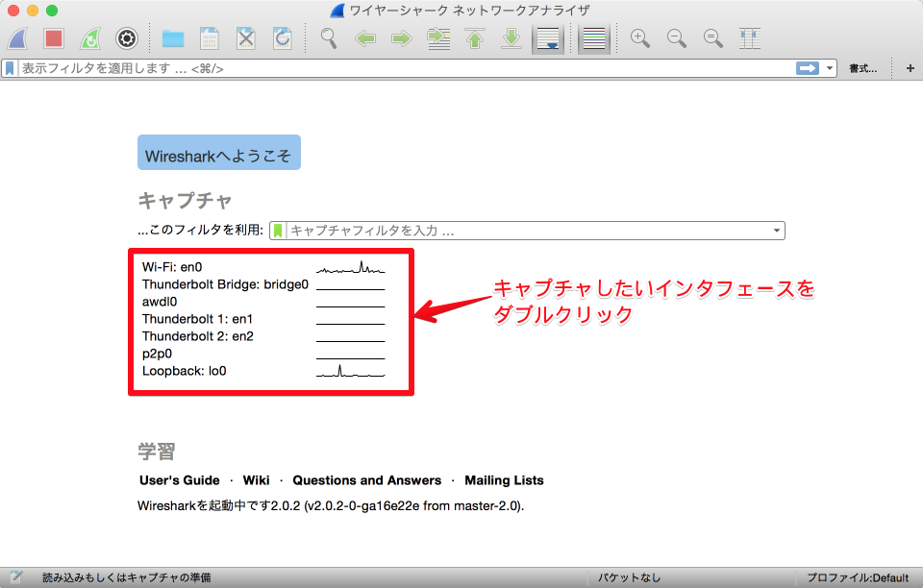Focus the capture filter input field
923x588 pixels.
tap(528, 231)
